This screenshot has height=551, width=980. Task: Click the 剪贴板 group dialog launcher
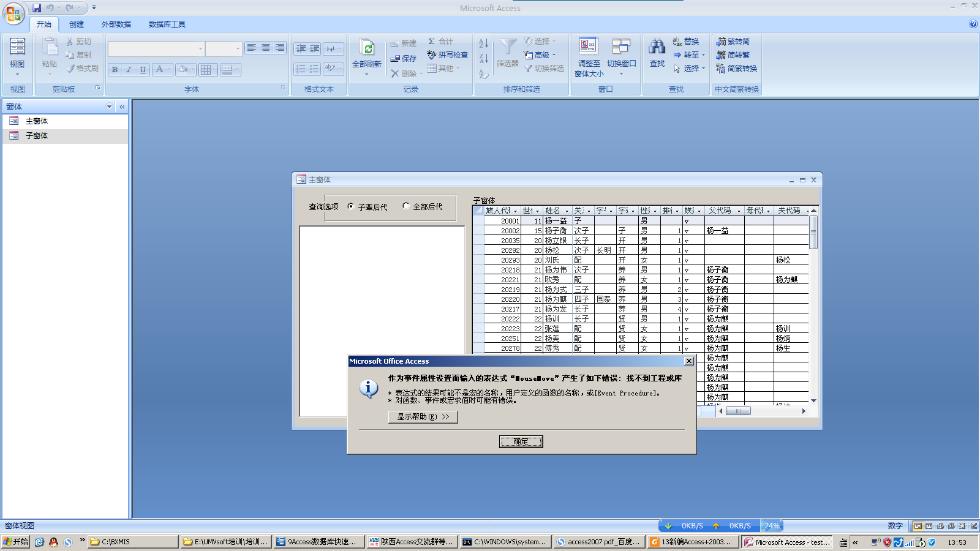pos(98,88)
